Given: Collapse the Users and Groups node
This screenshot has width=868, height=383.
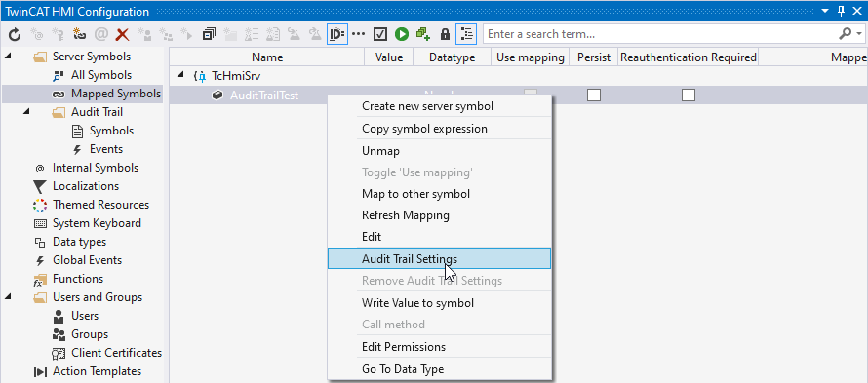Looking at the screenshot, I should pyautogui.click(x=9, y=297).
